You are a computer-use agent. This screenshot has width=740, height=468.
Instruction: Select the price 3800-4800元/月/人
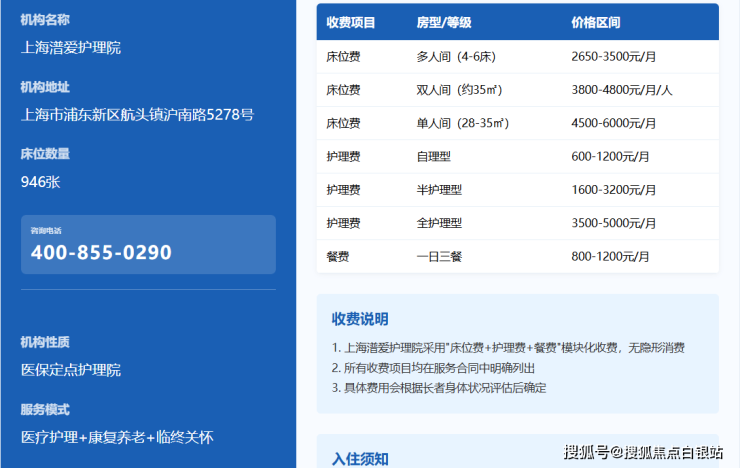tap(622, 90)
